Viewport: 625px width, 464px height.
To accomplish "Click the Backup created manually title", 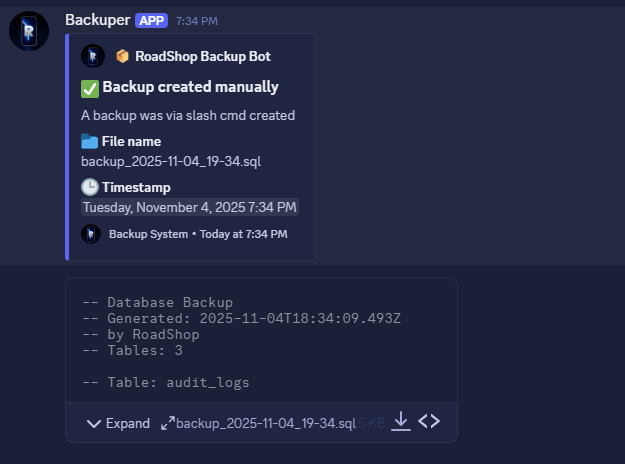I will (x=191, y=87).
